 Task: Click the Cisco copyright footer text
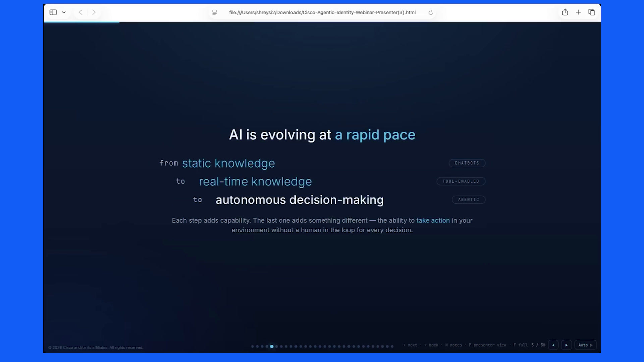pos(96,348)
